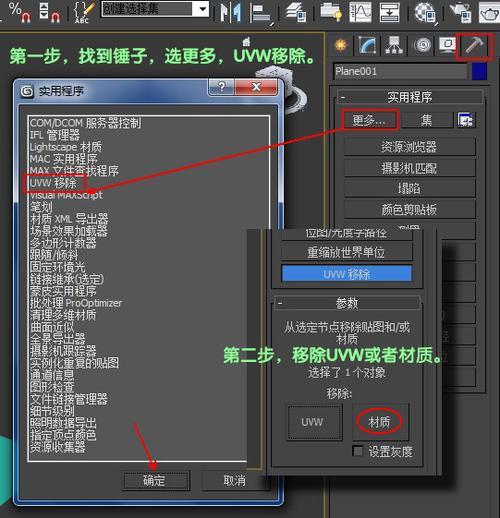
Task: Select 固定环境光 in list
Action: [57, 267]
